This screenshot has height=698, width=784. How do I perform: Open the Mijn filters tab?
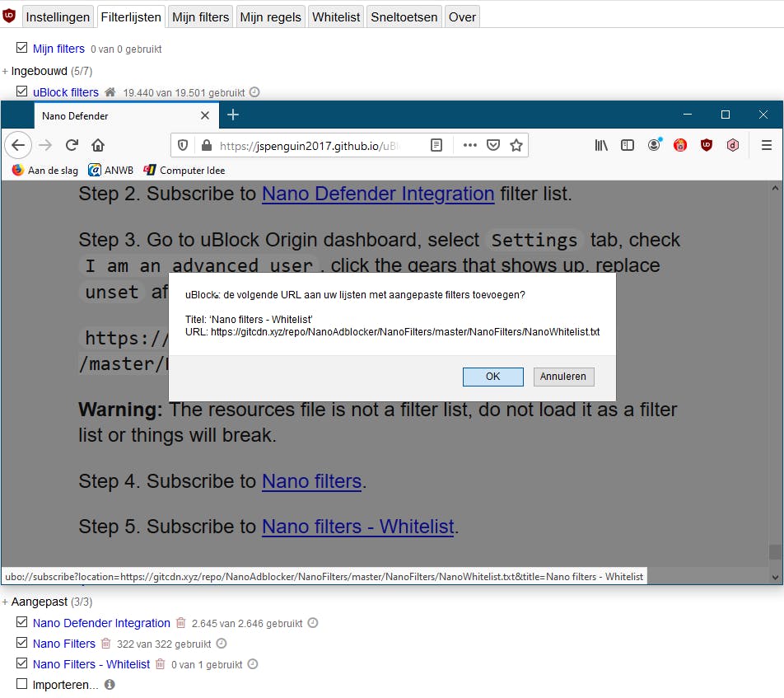200,17
